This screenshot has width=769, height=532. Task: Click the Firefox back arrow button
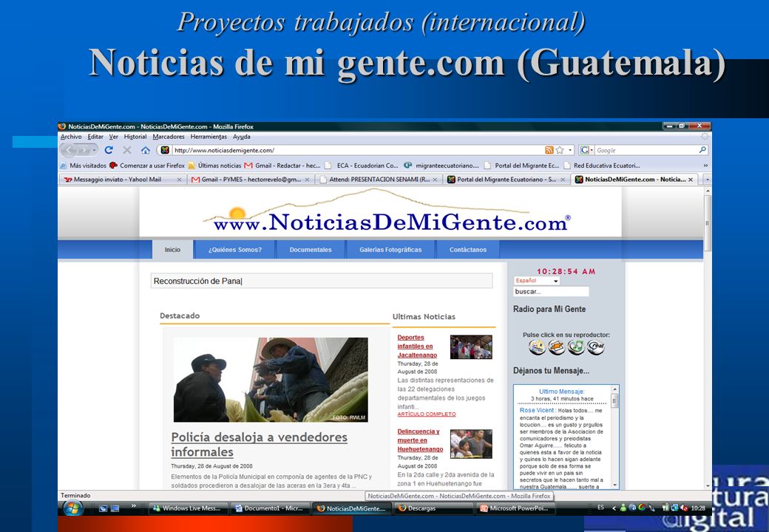point(69,150)
